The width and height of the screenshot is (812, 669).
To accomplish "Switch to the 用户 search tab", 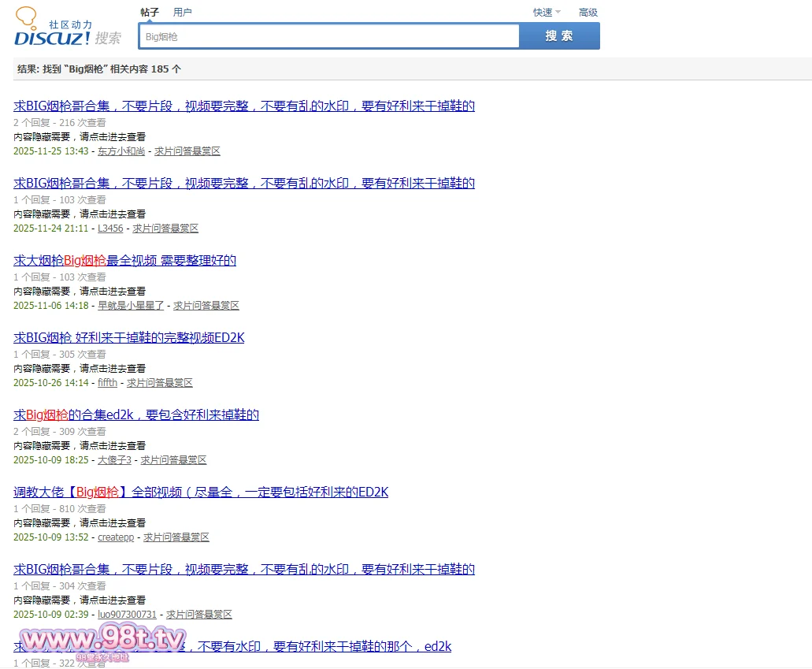I will tap(182, 12).
